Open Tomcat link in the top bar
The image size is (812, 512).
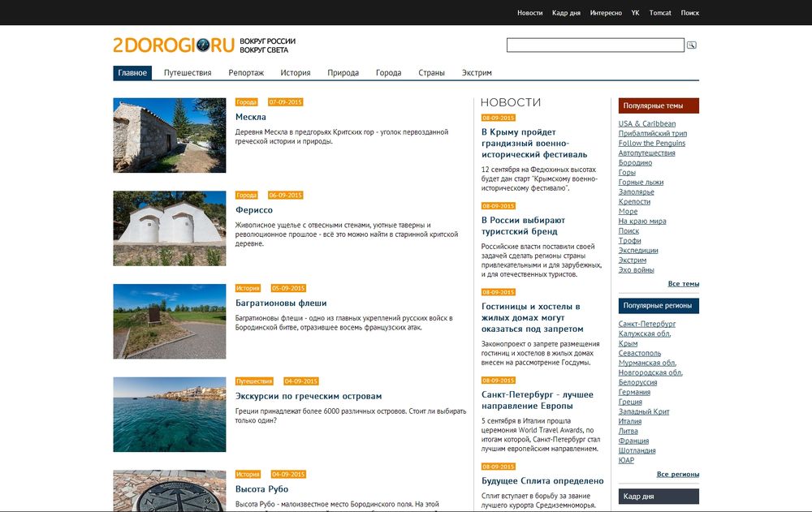coord(660,13)
